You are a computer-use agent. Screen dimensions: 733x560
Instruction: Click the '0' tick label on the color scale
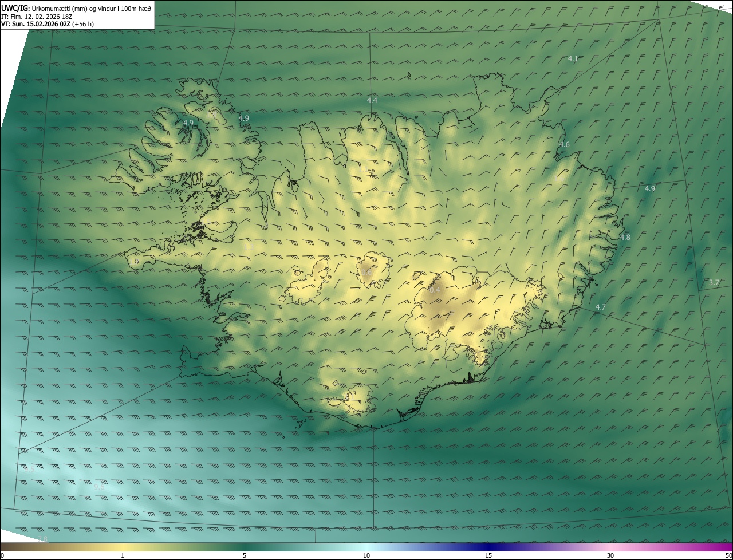tap(2, 555)
